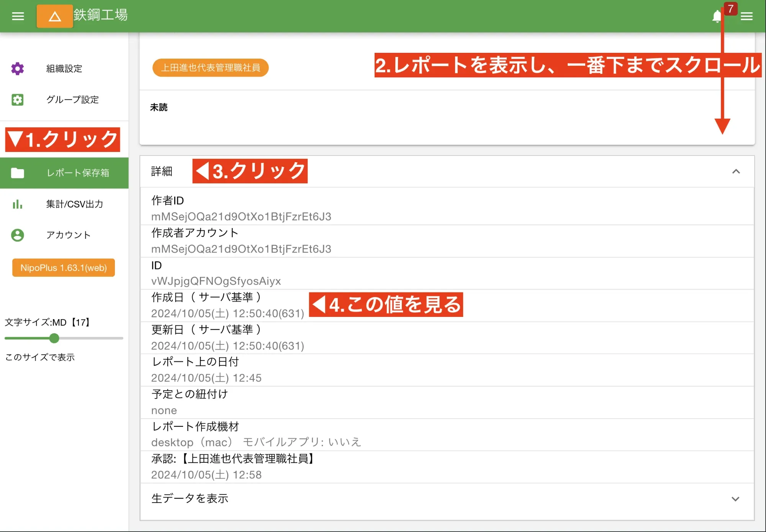Click the 上田進也代表管理職社員 approver chip
Image resolution: width=766 pixels, height=532 pixels.
(210, 68)
